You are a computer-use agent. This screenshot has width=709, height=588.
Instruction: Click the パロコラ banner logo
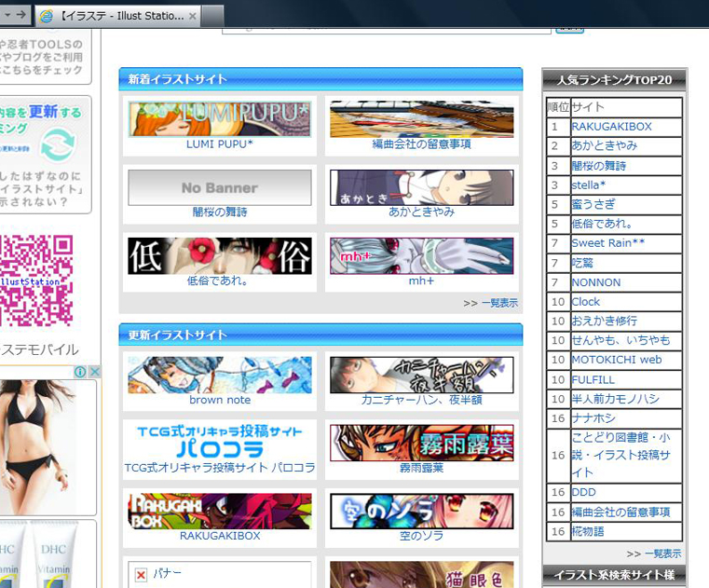220,443
